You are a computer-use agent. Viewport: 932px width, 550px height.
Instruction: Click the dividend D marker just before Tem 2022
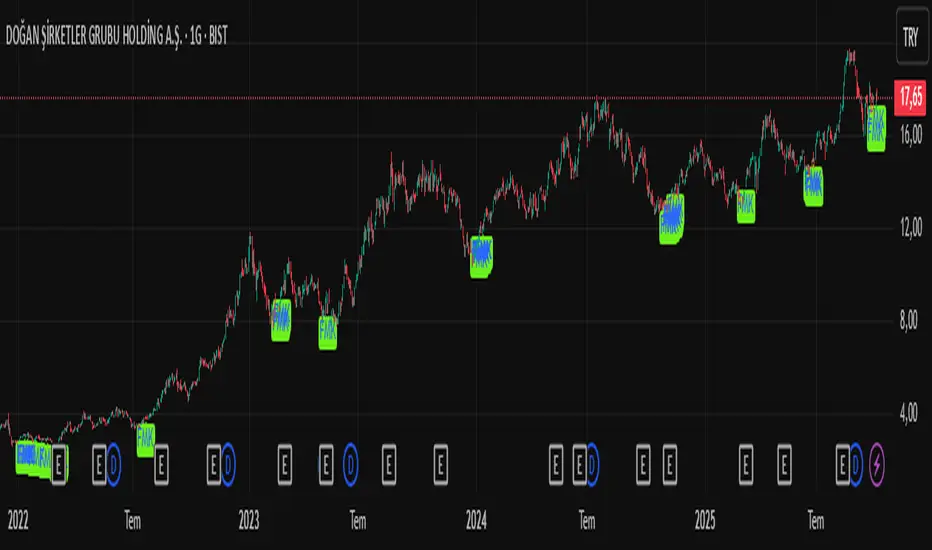tap(114, 464)
